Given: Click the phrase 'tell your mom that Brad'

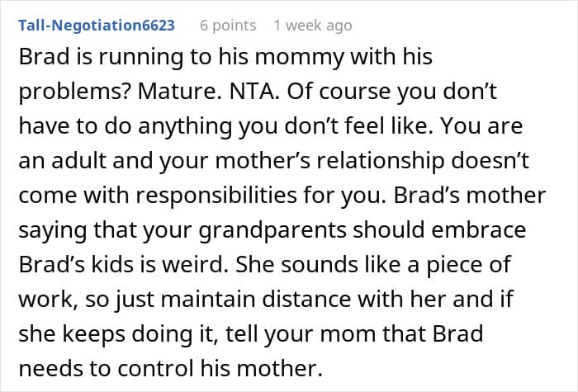Looking at the screenshot, I should [x=354, y=334].
